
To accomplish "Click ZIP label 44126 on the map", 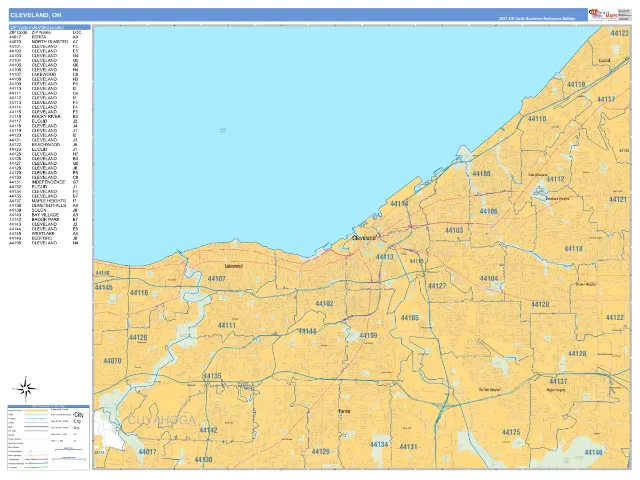I will pos(138,338).
